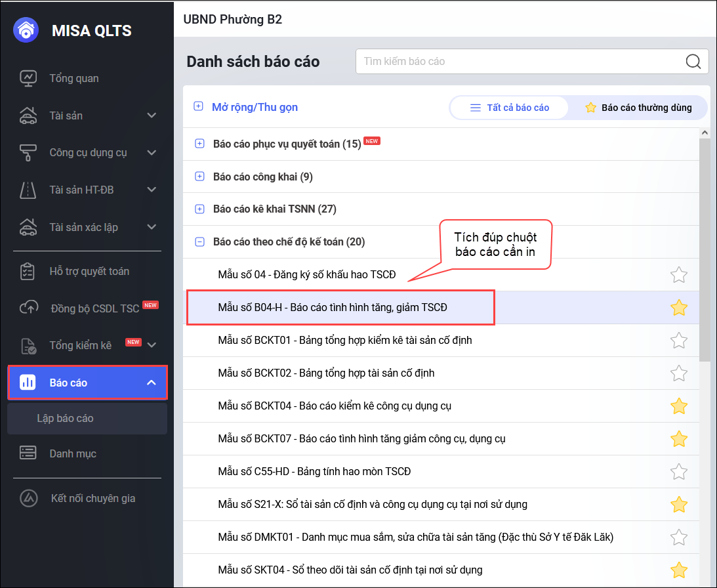The image size is (717, 588).
Task: Click the report list scrollbar up arrow
Action: (x=705, y=133)
